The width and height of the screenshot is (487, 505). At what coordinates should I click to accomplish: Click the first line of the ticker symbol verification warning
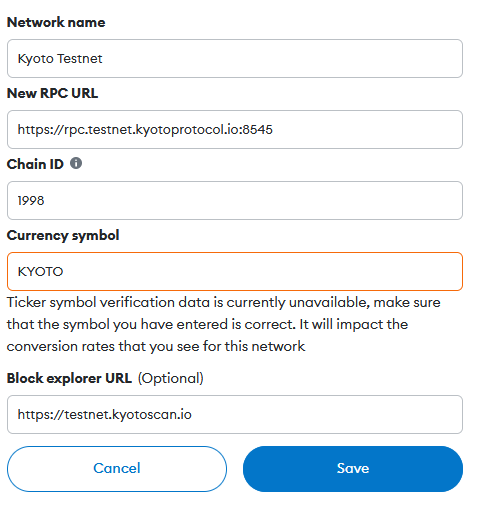coord(224,302)
